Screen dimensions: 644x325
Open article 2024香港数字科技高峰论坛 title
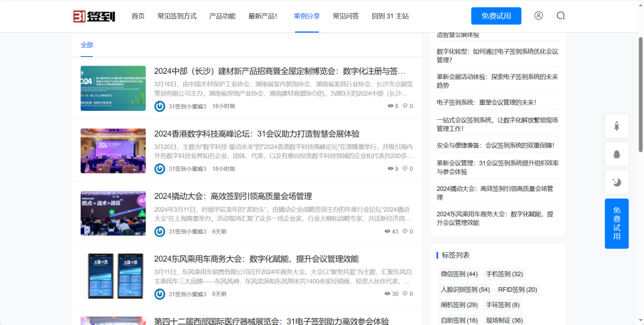[x=256, y=134]
